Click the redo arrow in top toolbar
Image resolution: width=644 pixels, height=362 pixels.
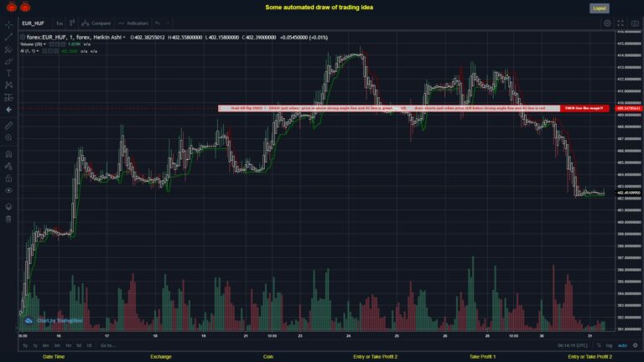168,23
